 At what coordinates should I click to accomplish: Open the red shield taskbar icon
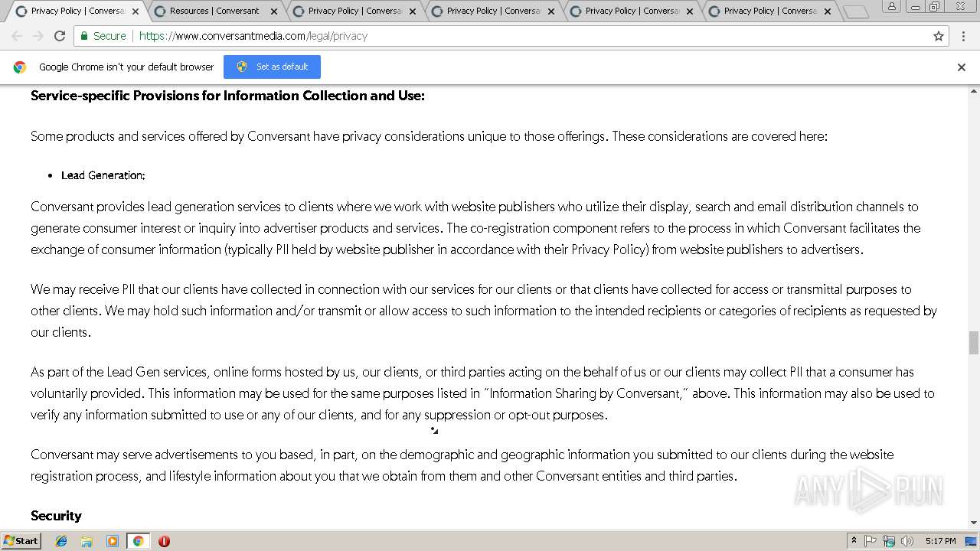click(164, 541)
